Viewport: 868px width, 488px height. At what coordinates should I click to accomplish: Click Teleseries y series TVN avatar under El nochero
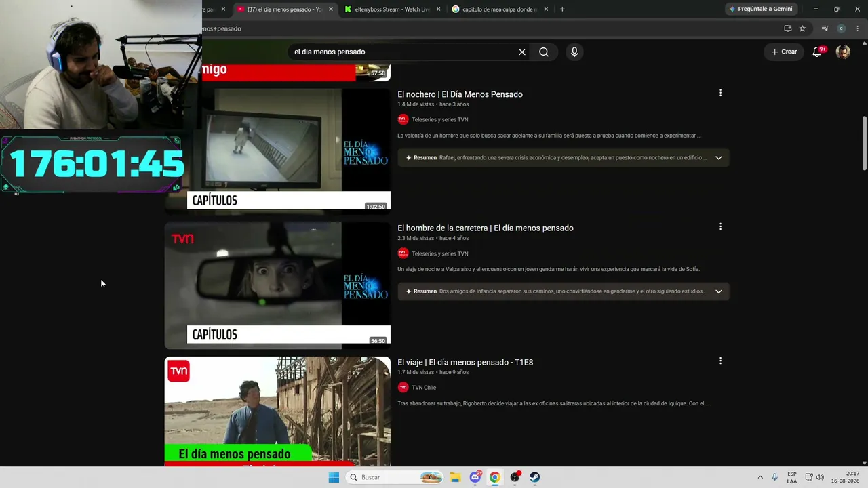point(403,119)
